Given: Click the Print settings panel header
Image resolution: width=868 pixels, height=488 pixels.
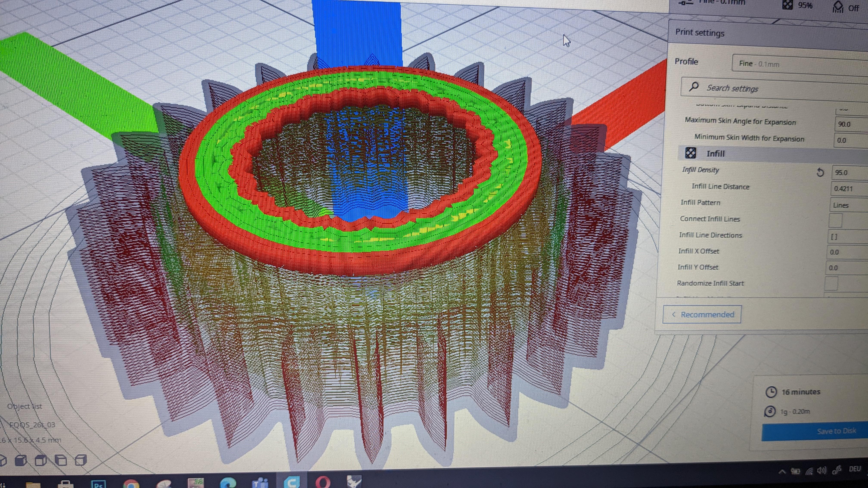Looking at the screenshot, I should tap(700, 33).
